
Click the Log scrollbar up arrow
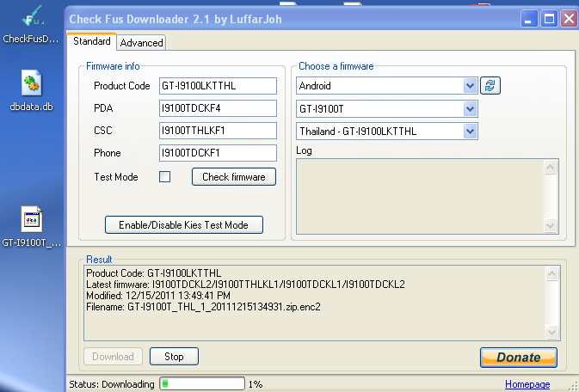click(551, 168)
